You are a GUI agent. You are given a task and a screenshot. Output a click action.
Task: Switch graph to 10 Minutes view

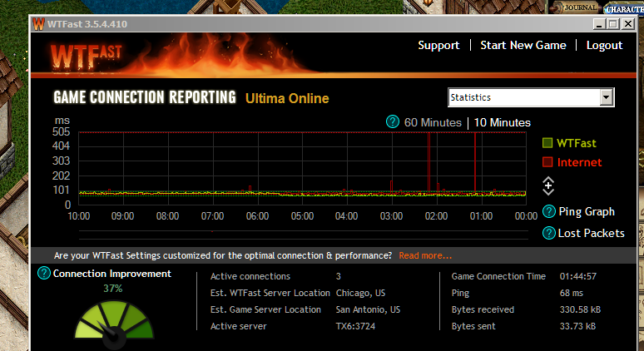(503, 123)
